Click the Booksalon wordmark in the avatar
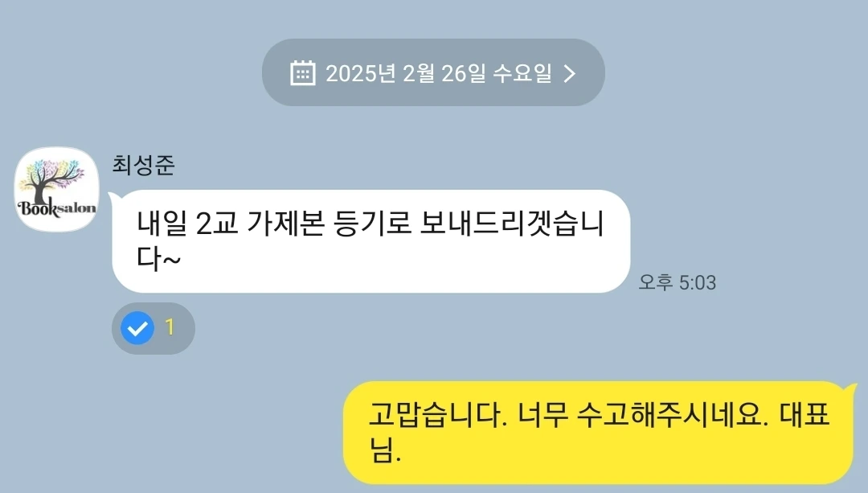The image size is (868, 493). (x=56, y=208)
